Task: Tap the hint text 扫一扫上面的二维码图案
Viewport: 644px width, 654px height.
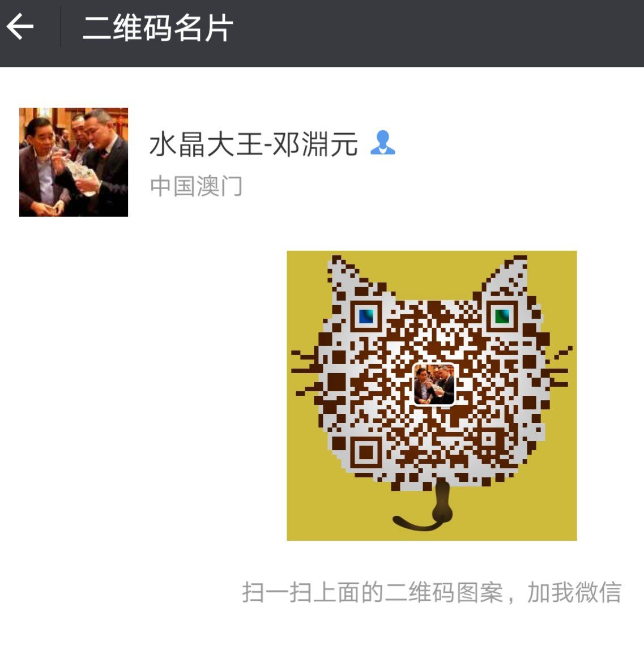Action: point(372,592)
